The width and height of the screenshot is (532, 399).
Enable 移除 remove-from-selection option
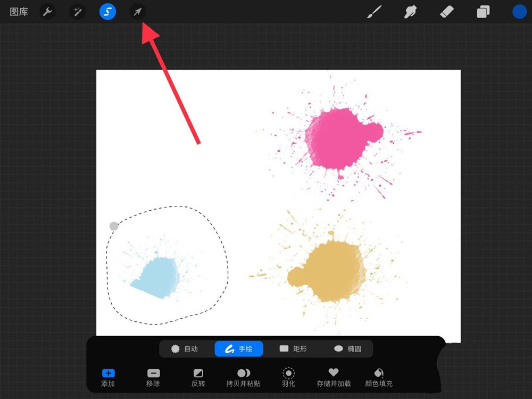click(153, 378)
